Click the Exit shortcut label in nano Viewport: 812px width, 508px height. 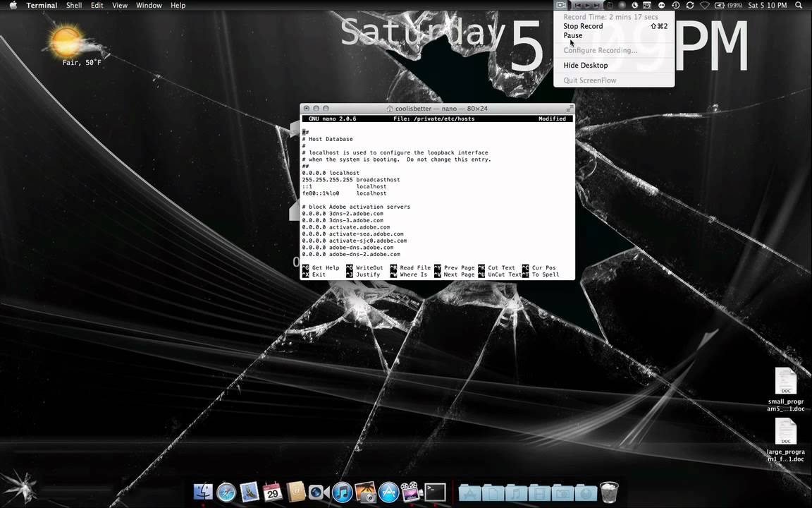point(319,274)
